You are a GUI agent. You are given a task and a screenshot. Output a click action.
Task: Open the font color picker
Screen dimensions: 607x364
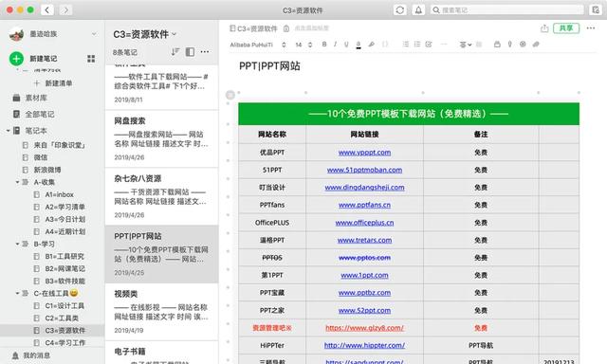[x=359, y=45]
